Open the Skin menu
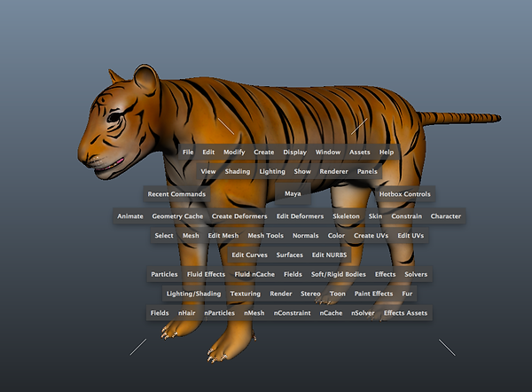This screenshot has height=392, width=532. click(375, 216)
